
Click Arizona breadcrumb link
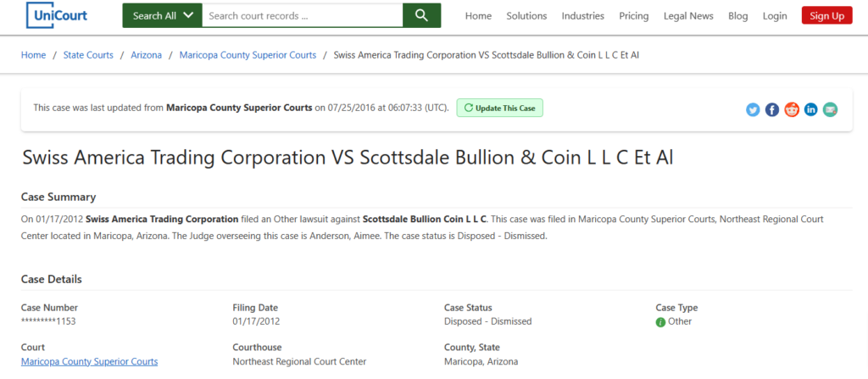click(x=146, y=55)
